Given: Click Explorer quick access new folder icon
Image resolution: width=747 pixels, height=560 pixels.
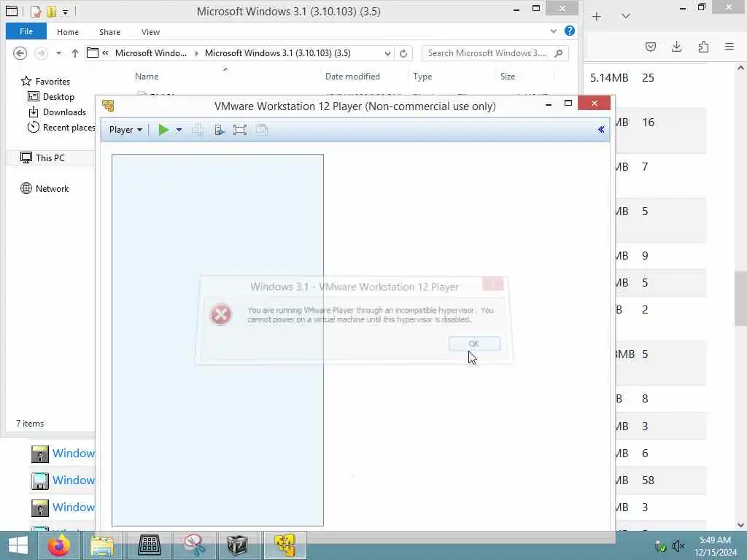Looking at the screenshot, I should pos(51,11).
